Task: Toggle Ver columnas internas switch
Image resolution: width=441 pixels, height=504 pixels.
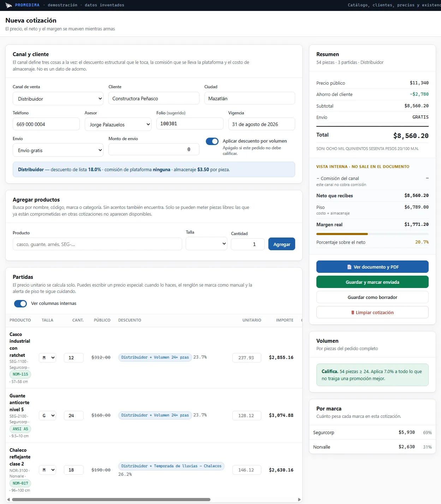Action: point(20,304)
